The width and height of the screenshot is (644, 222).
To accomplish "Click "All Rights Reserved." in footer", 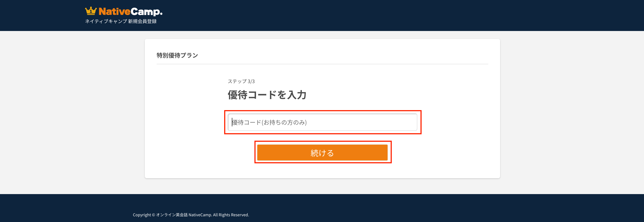I will (231, 215).
